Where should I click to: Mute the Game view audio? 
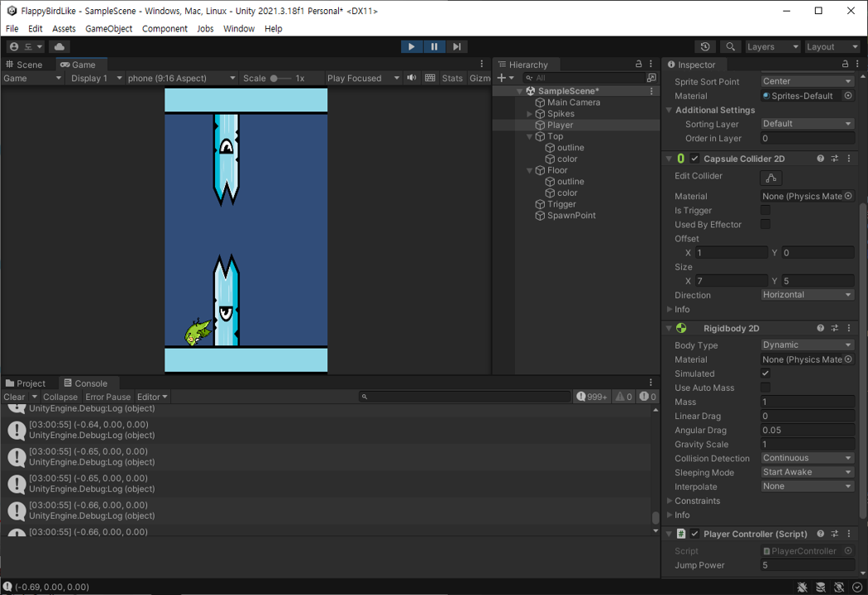click(412, 78)
